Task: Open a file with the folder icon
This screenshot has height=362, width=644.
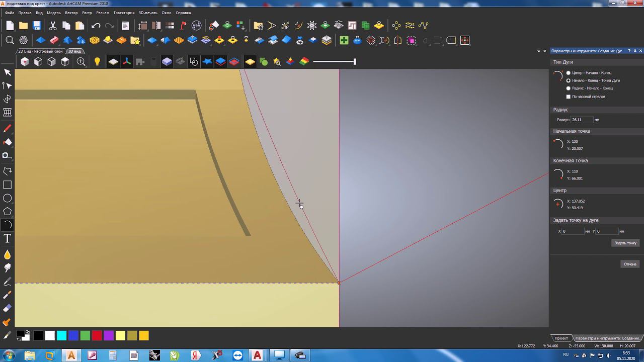Action: 23,26
